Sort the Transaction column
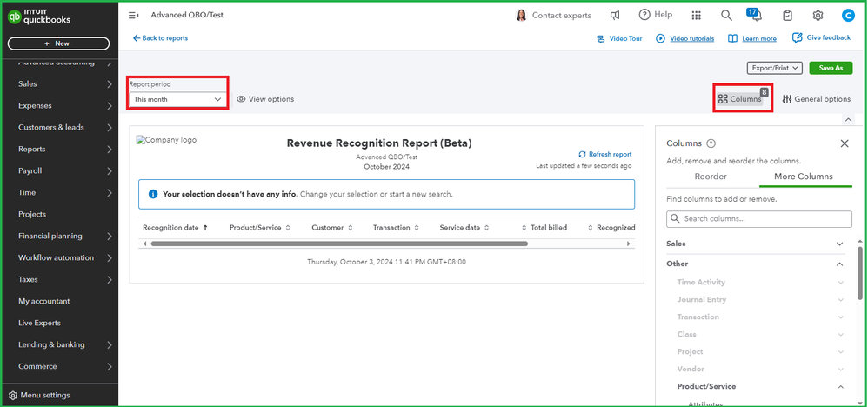The image size is (868, 407). click(x=417, y=228)
